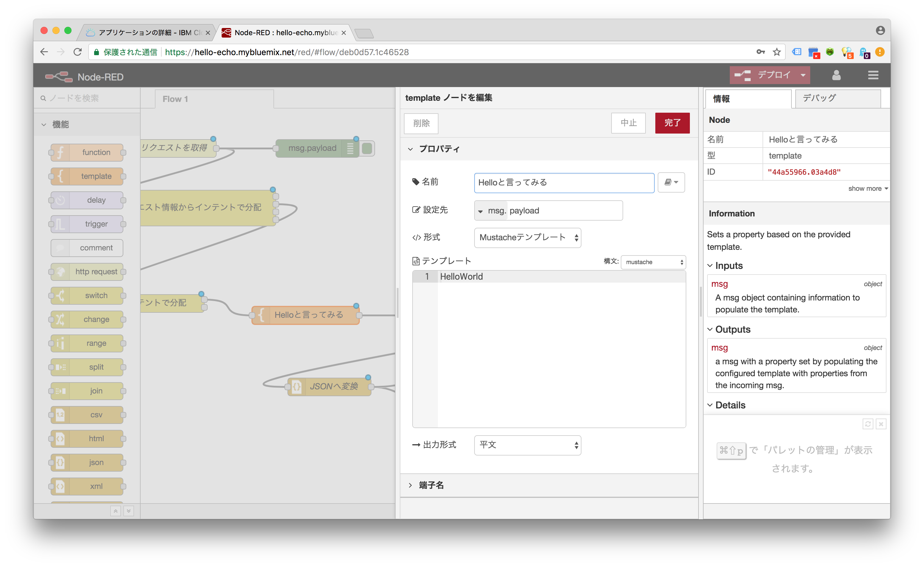Click the hamburger menu icon in Node-RED header
Image resolution: width=924 pixels, height=567 pixels.
[x=873, y=75]
